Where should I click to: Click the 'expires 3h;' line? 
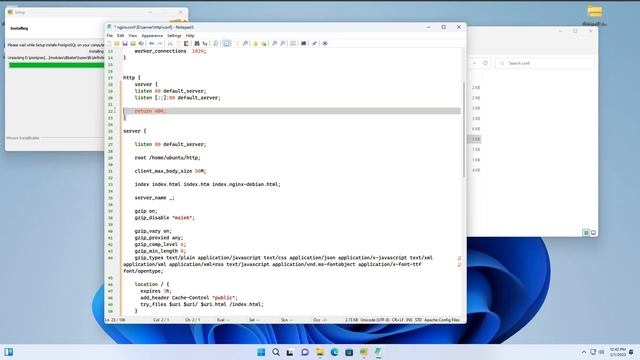156,291
